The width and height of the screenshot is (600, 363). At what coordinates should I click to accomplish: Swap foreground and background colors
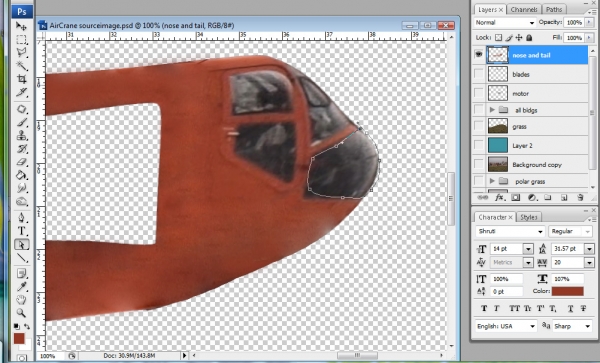pyautogui.click(x=27, y=326)
